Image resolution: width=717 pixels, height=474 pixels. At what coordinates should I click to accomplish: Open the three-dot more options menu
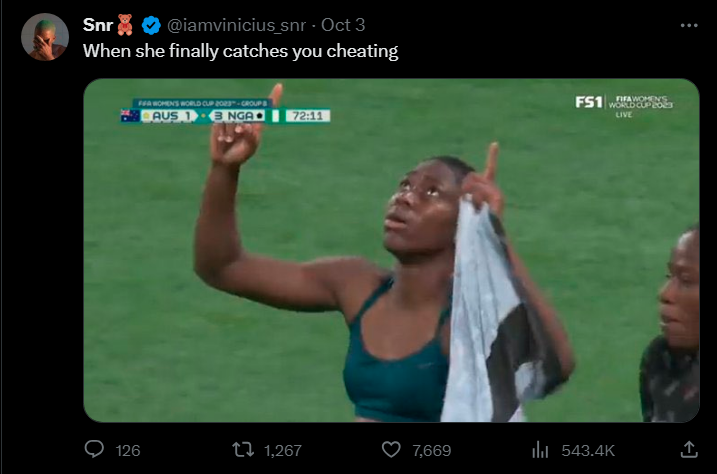pos(689,26)
